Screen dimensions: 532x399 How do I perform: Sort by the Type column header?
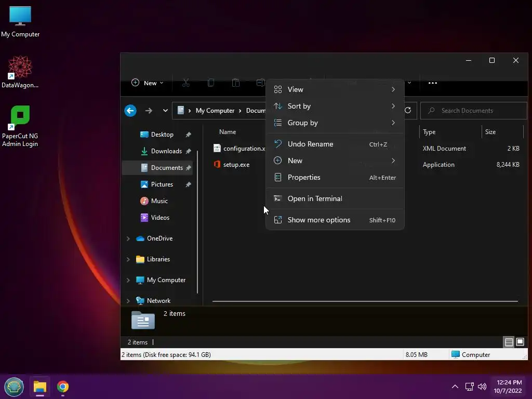tap(429, 132)
